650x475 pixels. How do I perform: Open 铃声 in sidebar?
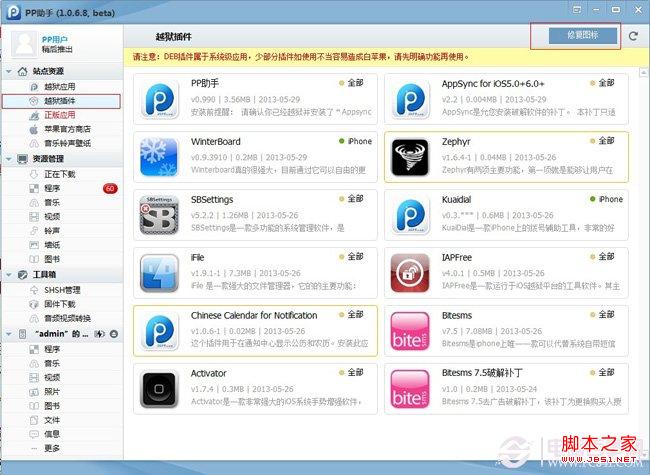coord(52,231)
